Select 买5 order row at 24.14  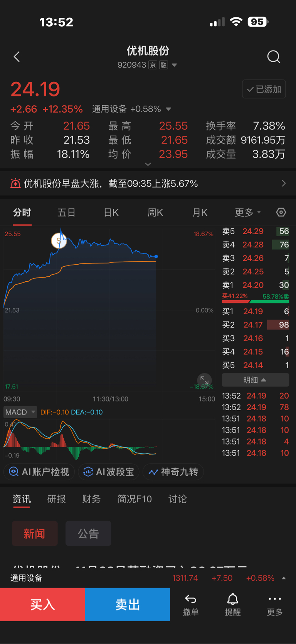(x=255, y=365)
